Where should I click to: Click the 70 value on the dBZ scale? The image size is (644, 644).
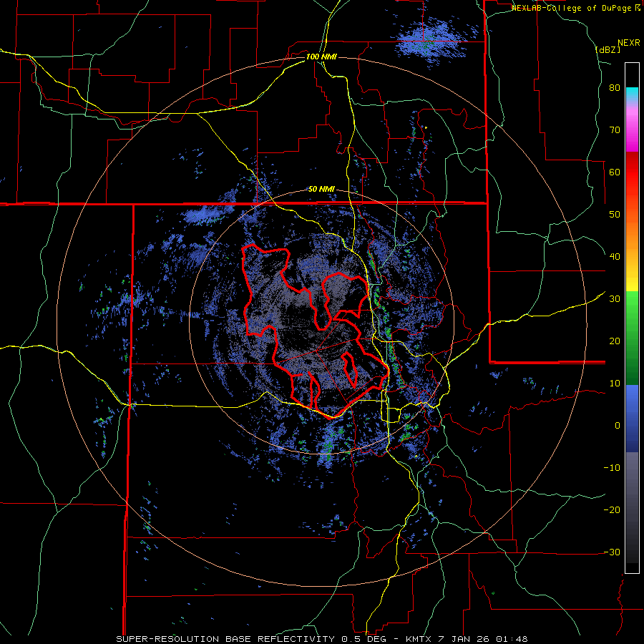[x=615, y=130]
